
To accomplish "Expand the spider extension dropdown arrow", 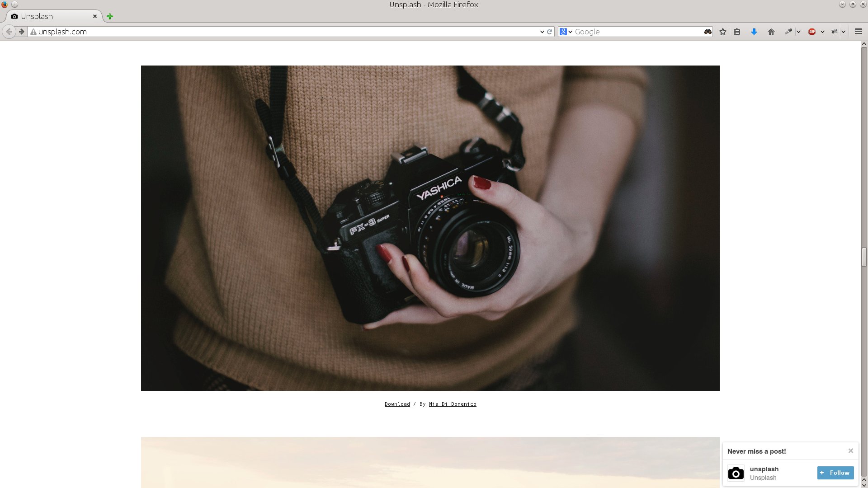I will [844, 32].
